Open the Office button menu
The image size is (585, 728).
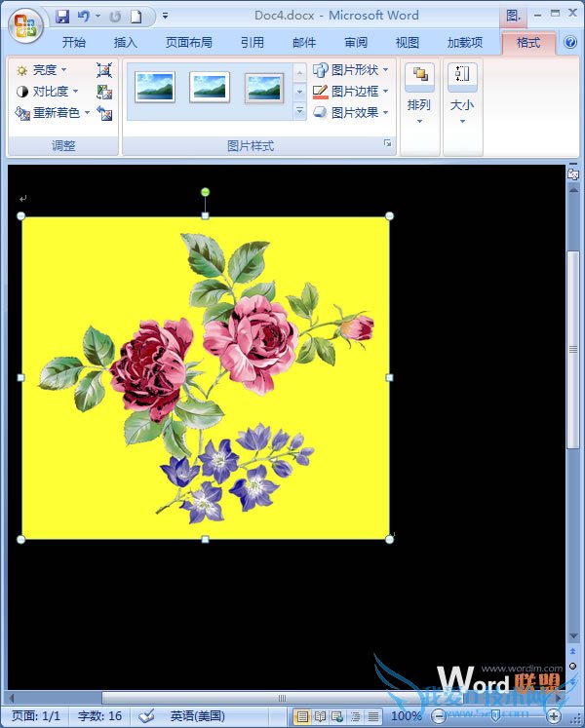coord(25,25)
